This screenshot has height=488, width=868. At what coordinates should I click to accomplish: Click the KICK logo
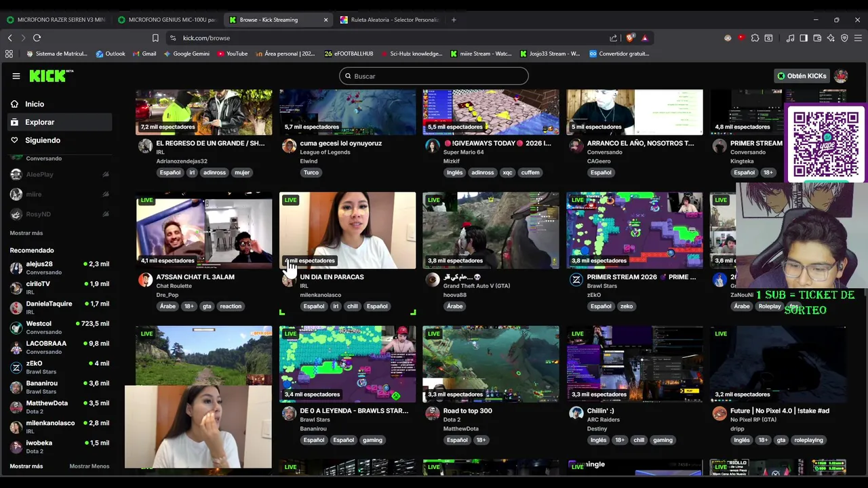coord(51,76)
